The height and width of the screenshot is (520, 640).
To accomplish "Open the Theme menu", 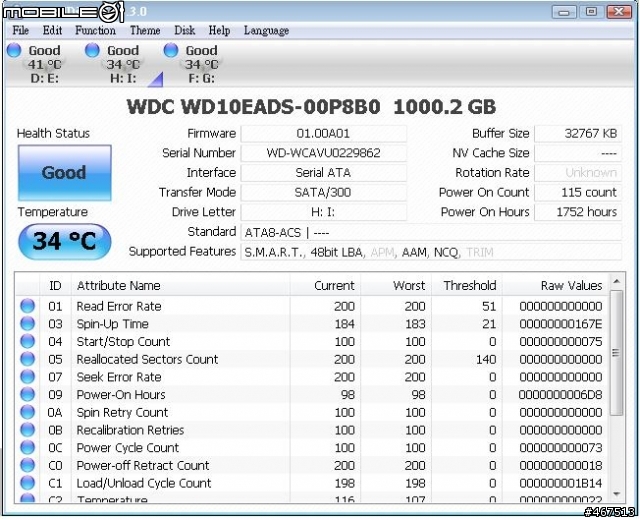I will [145, 31].
